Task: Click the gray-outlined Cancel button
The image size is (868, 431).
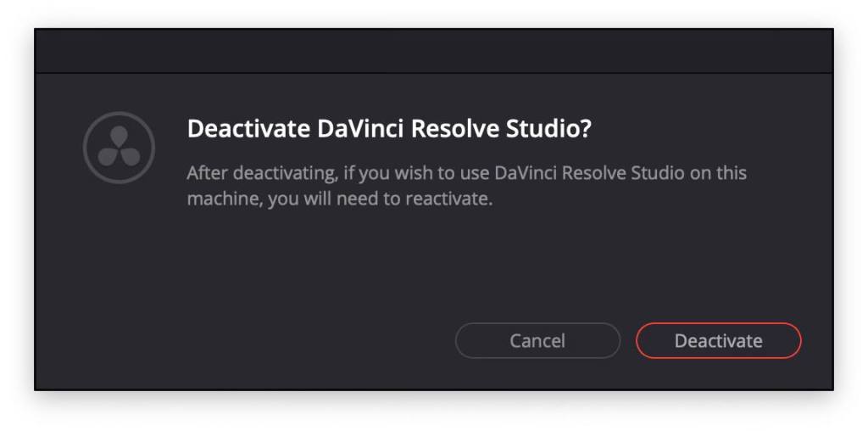Action: [x=537, y=341]
